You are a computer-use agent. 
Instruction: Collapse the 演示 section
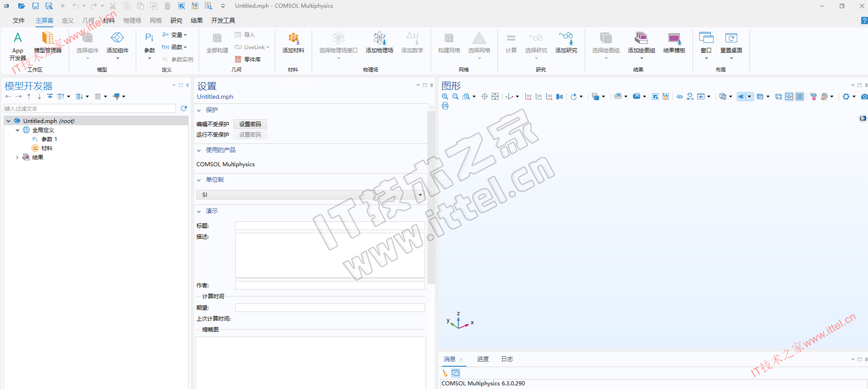[199, 211]
